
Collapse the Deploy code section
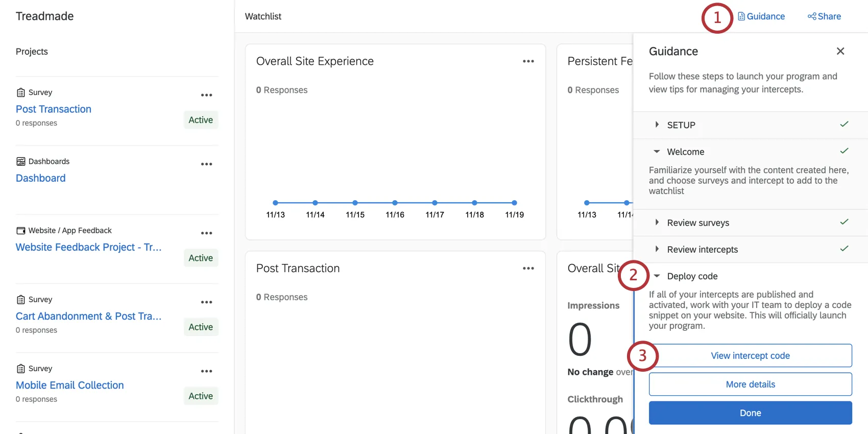click(657, 276)
